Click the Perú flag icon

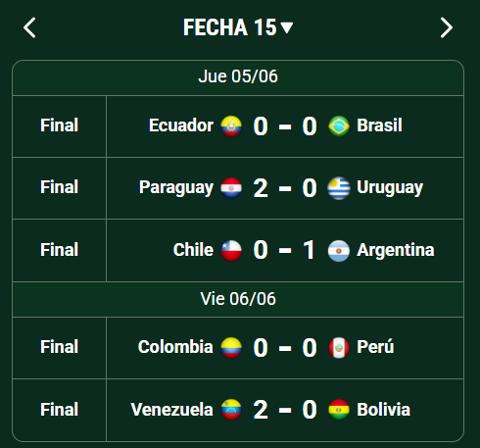coord(339,348)
